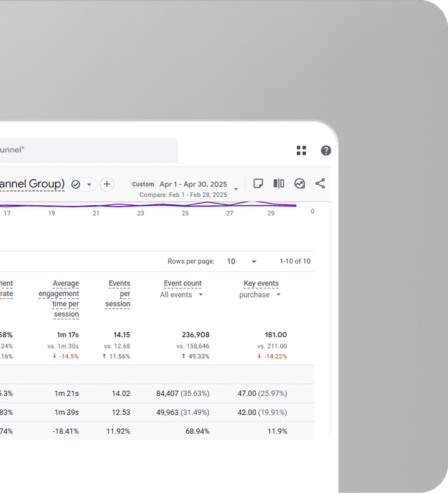
Task: Open the All events dropdown
Action: 182,294
